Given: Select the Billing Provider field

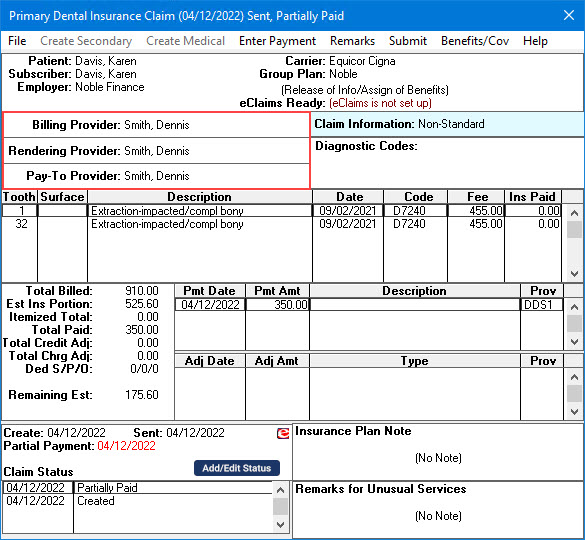Looking at the screenshot, I should pyautogui.click(x=157, y=125).
